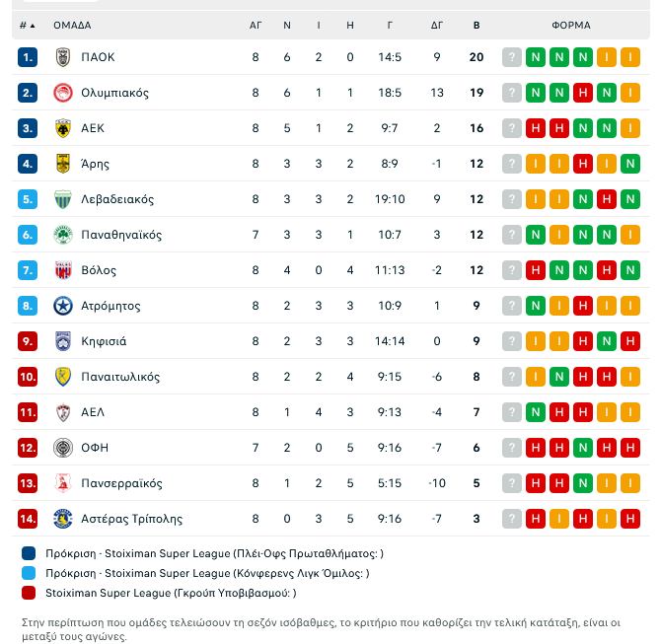Open the Βόλος team link
Screen dimensions: 661x644
99,270
